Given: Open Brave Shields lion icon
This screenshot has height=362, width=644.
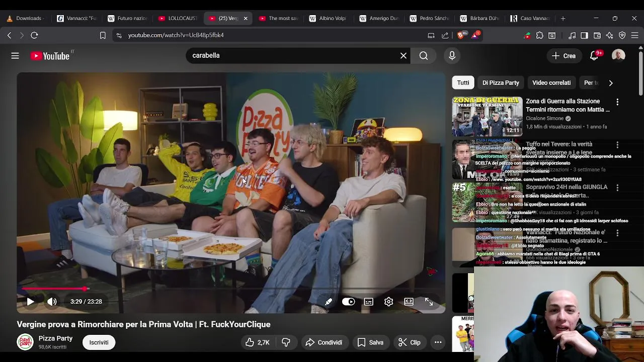Looking at the screenshot, I should coord(461,35).
